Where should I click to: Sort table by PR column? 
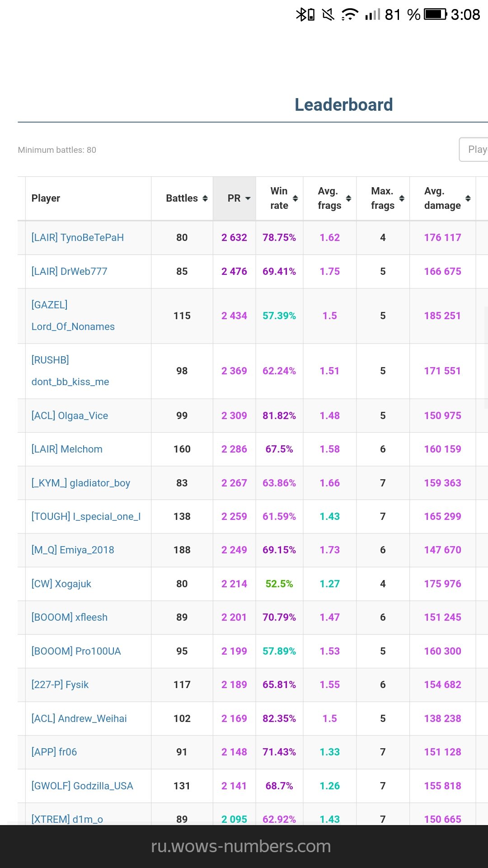pyautogui.click(x=235, y=198)
